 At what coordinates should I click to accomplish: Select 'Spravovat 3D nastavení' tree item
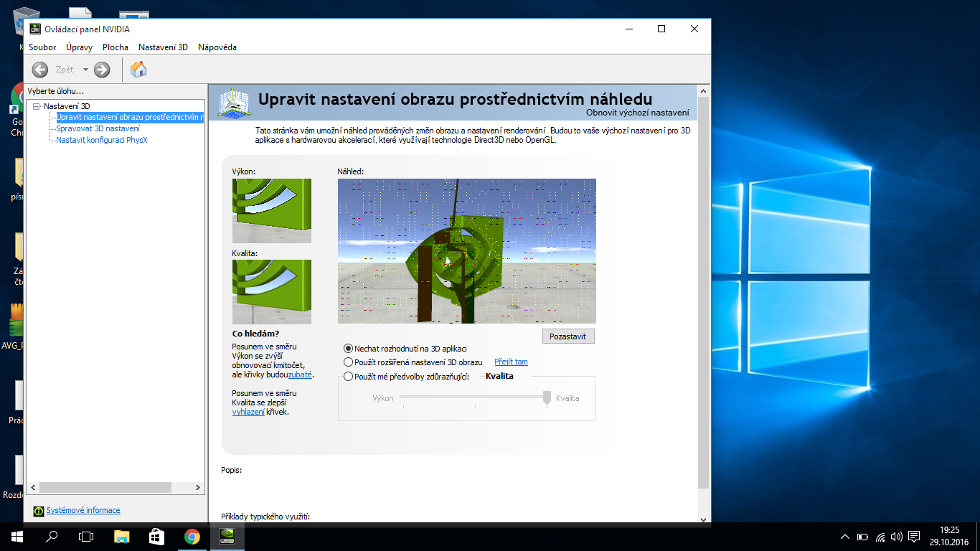point(98,128)
